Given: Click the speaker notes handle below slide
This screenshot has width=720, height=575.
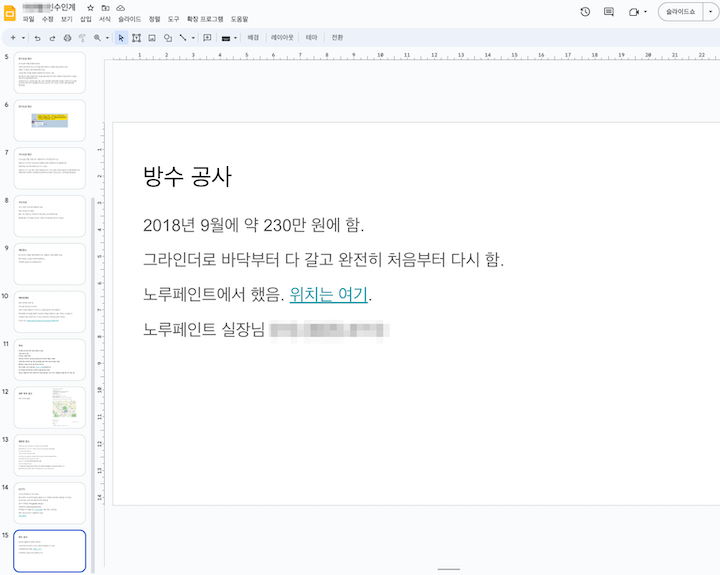Looking at the screenshot, I should point(449,569).
